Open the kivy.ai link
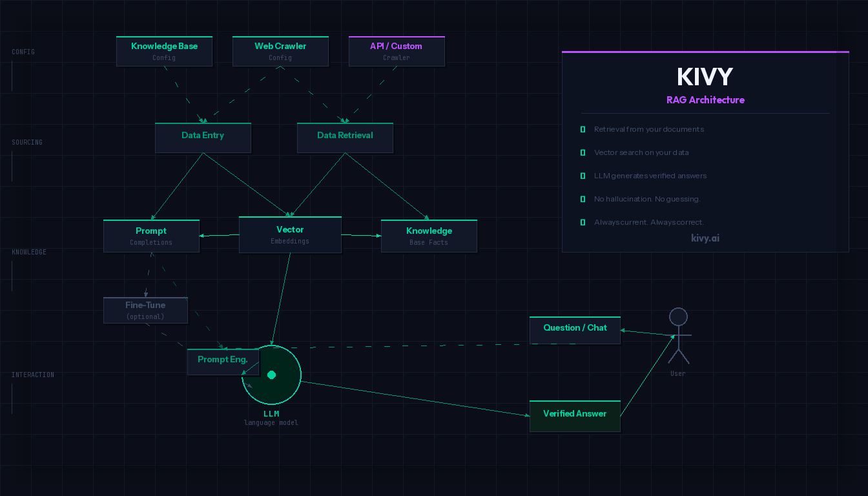The width and height of the screenshot is (868, 496). (705, 238)
